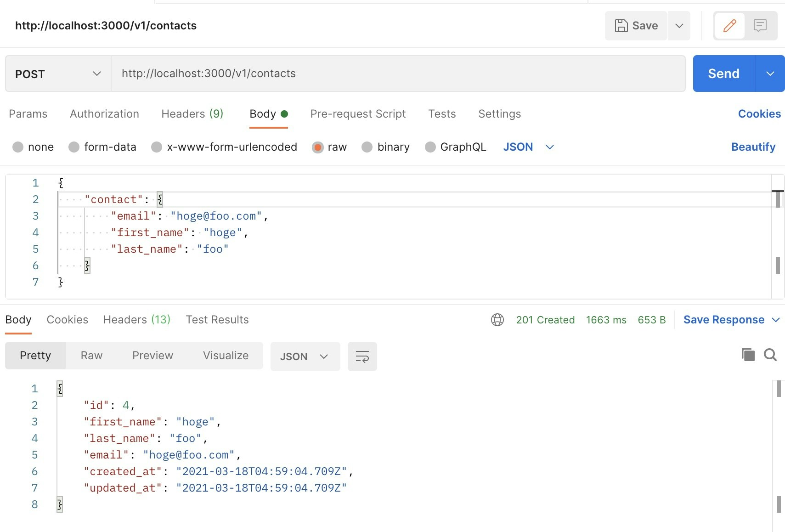This screenshot has width=785, height=532.
Task: Click the pencil edit icon
Action: (729, 26)
